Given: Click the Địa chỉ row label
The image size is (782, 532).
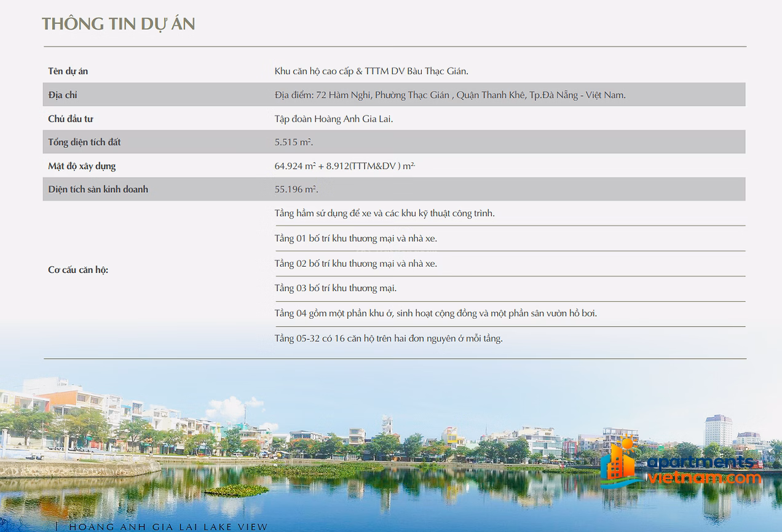Looking at the screenshot, I should tap(63, 95).
